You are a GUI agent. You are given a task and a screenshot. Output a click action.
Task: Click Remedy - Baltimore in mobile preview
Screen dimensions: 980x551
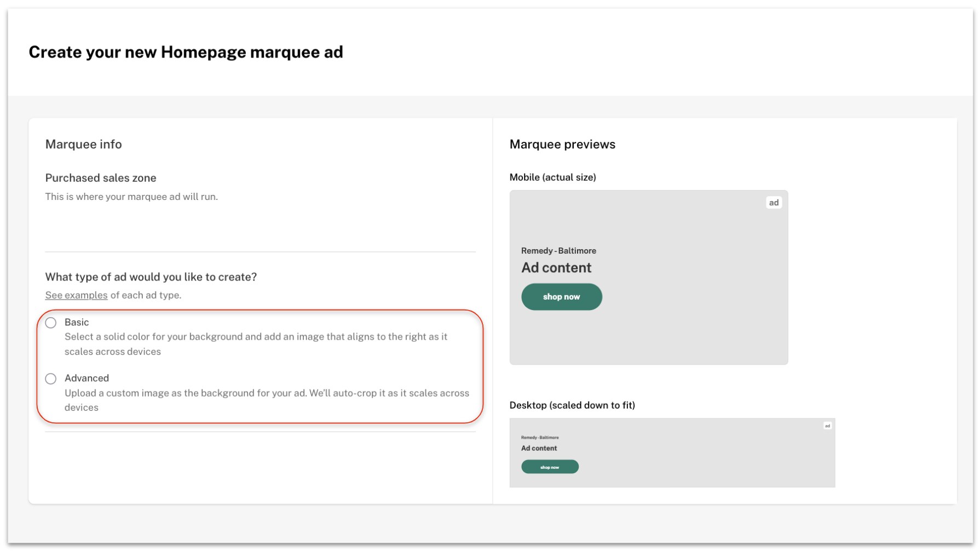558,251
